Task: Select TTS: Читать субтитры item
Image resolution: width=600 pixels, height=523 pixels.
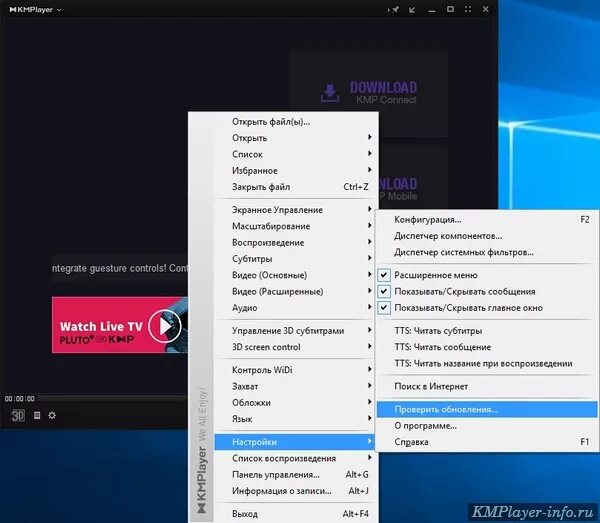Action: 487,331
